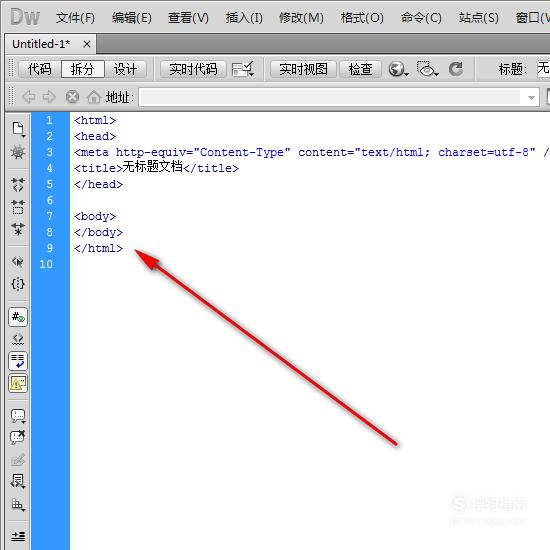The image size is (550, 550).
Task: Expand the address field dropdown arrow
Action: 531,98
